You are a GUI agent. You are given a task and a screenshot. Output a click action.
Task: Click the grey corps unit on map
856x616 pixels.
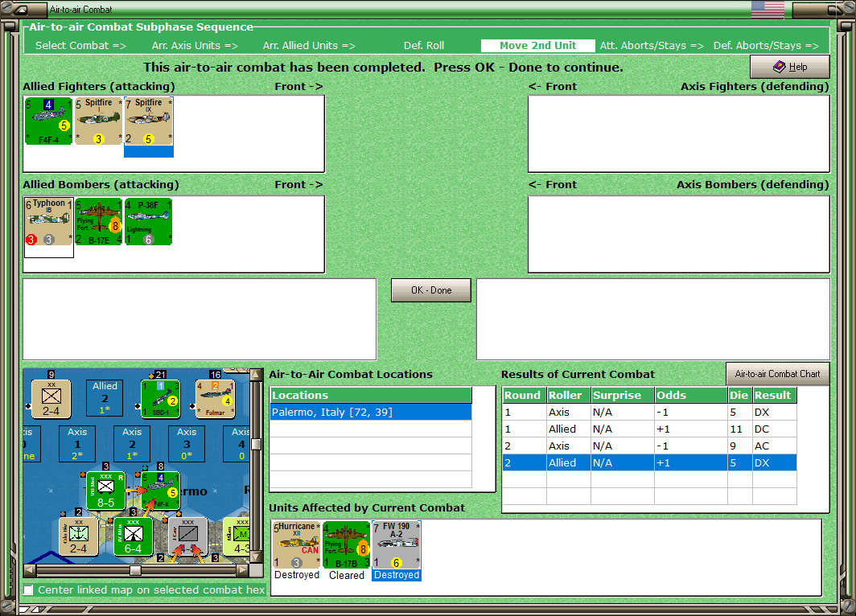(187, 537)
